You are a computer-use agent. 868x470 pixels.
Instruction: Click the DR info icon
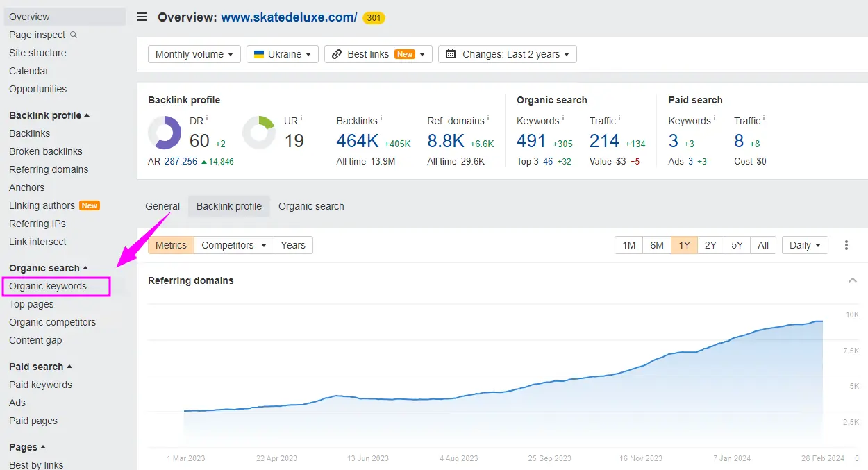pos(206,117)
